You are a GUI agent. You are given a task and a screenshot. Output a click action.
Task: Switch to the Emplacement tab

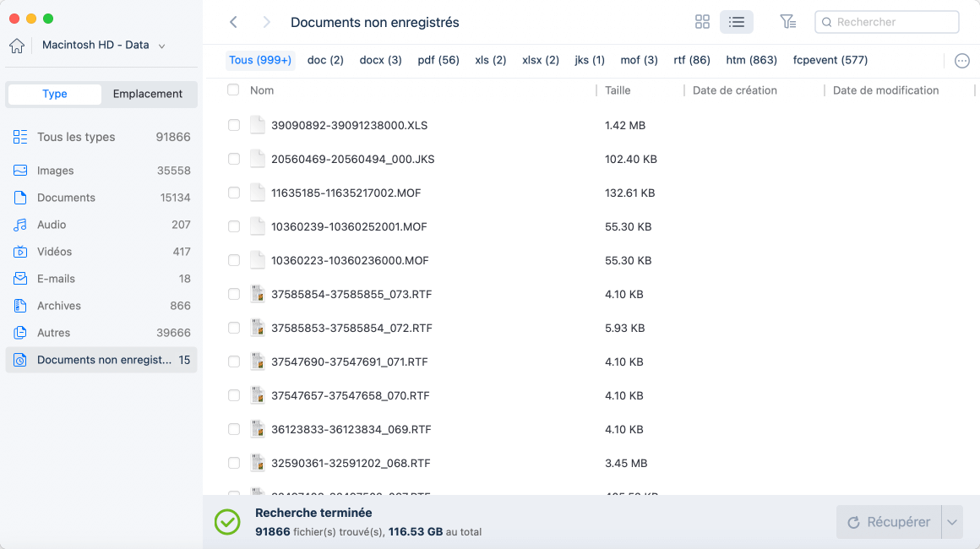(148, 94)
